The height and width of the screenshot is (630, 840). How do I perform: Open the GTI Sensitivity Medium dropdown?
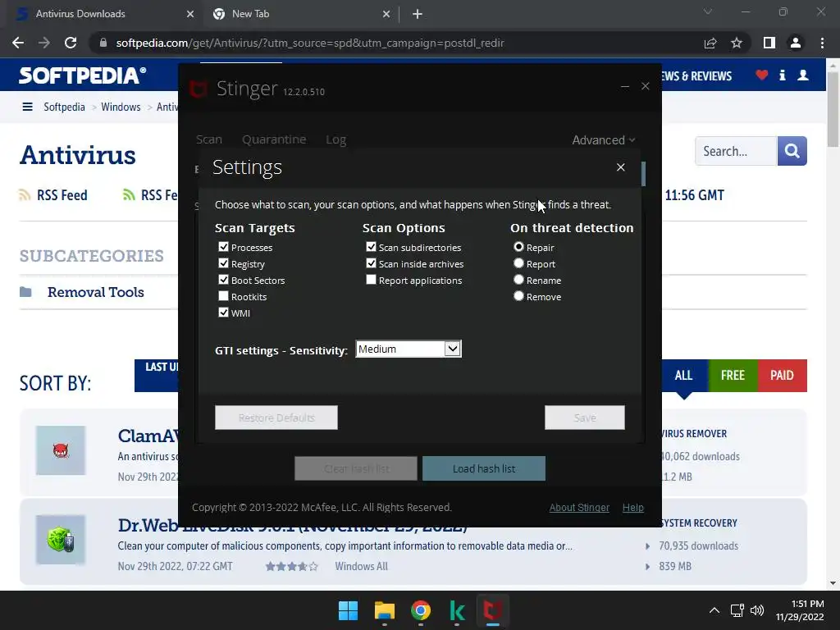pyautogui.click(x=409, y=349)
